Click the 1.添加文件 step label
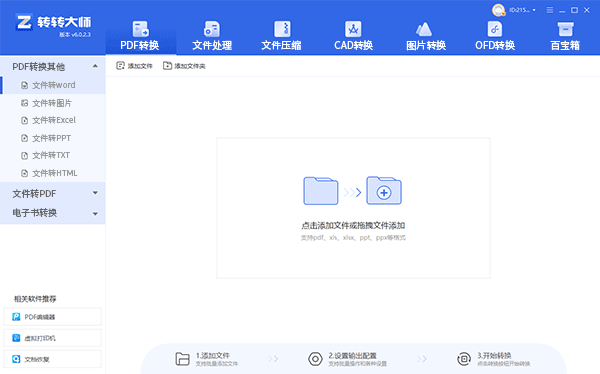The image size is (600, 374). pyautogui.click(x=213, y=355)
